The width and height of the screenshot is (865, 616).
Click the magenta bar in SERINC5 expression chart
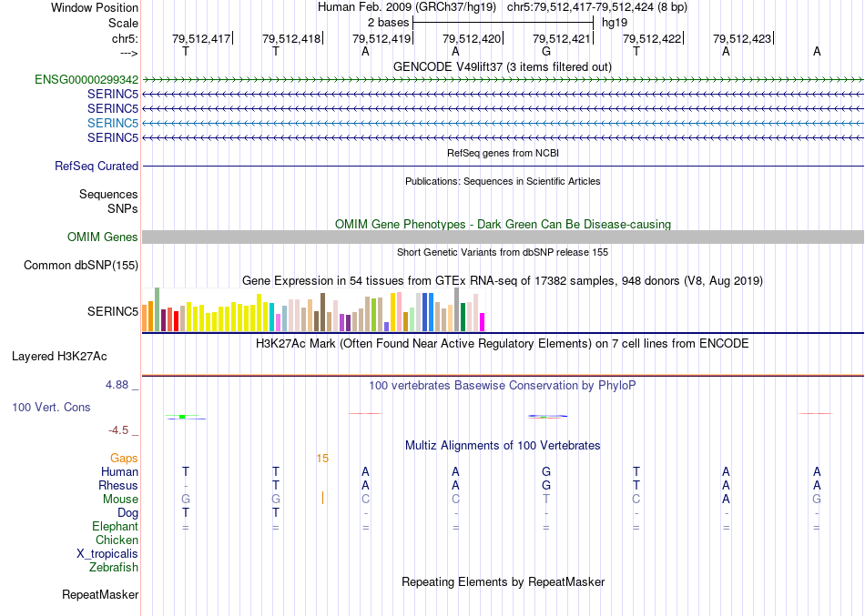click(x=482, y=322)
